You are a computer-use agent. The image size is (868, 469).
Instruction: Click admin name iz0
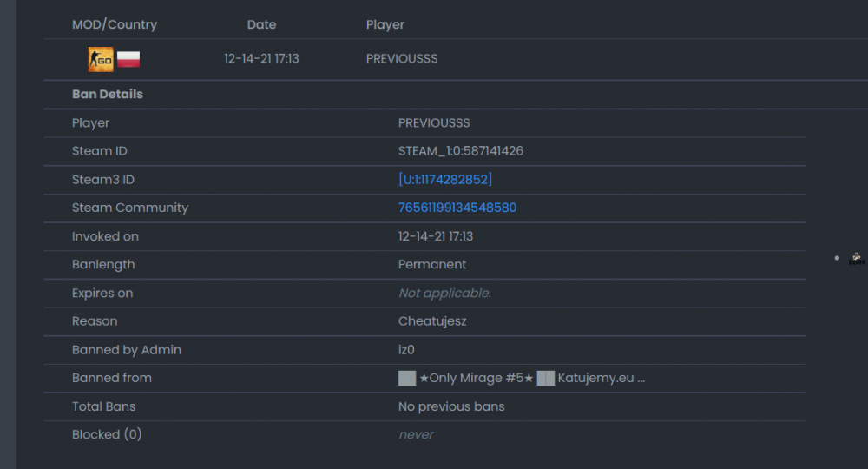click(406, 350)
